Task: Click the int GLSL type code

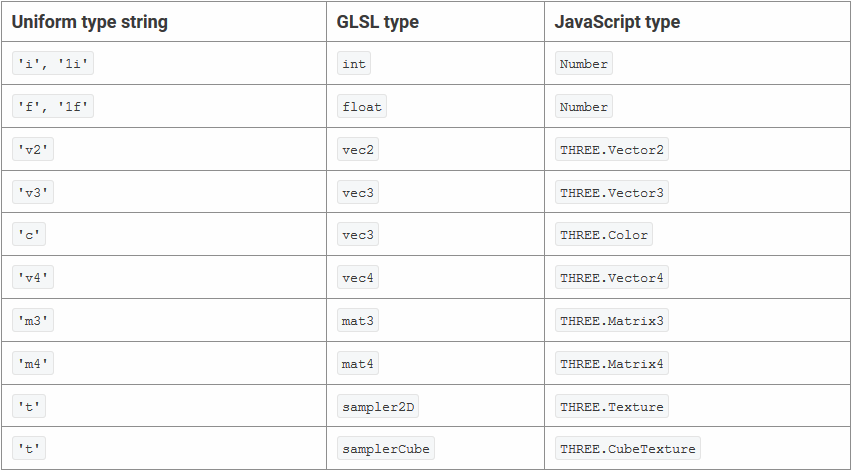Action: [x=354, y=64]
